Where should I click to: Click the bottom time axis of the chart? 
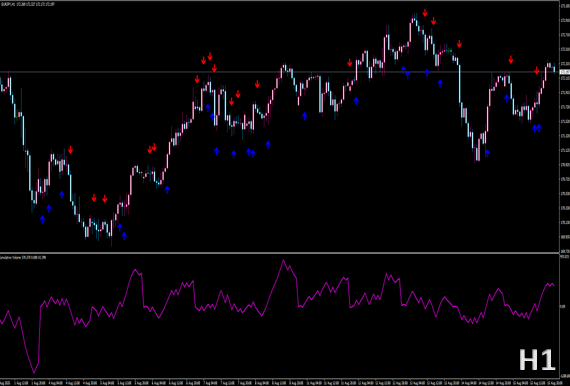click(x=279, y=382)
